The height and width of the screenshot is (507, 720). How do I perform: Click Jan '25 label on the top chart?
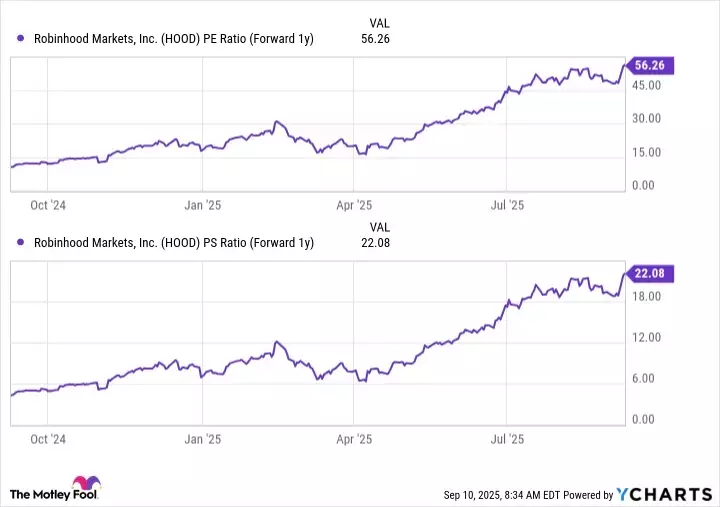(x=202, y=204)
